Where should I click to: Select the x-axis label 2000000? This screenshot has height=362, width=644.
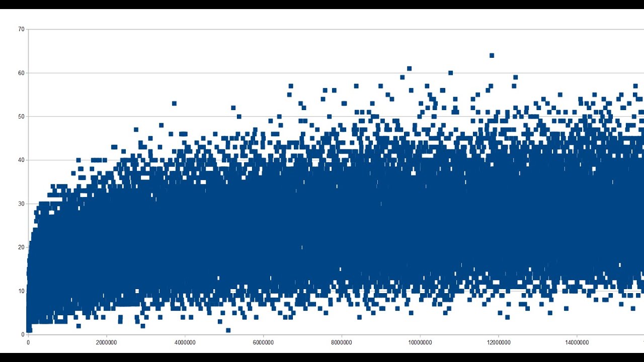(106, 342)
